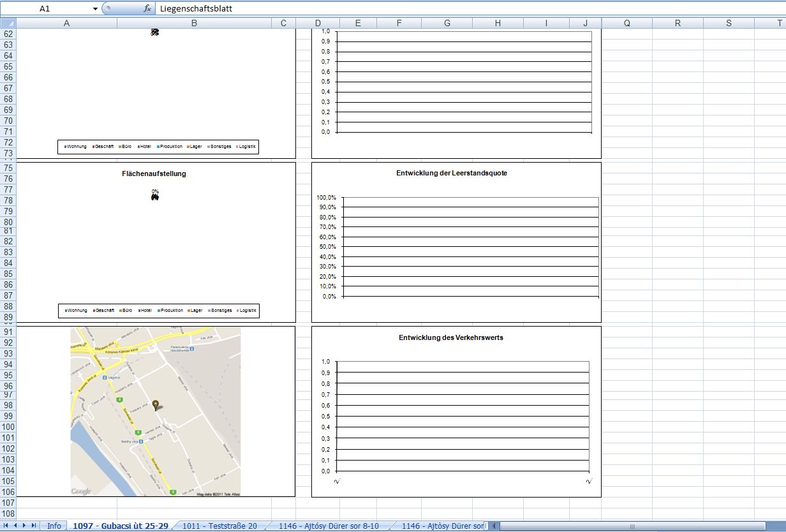Image resolution: width=786 pixels, height=532 pixels.
Task: Click the Entwicklung des Verkehrswerts chart title
Action: click(x=451, y=337)
